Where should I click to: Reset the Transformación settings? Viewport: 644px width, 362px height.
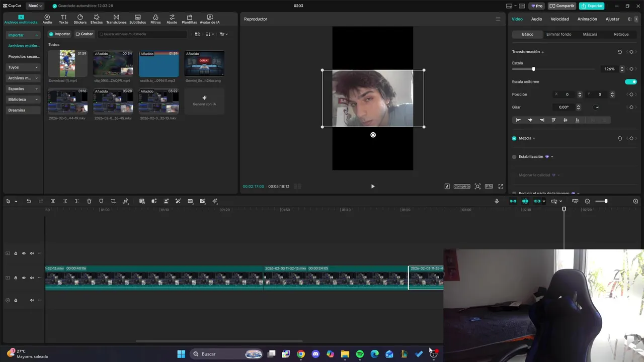tap(620, 52)
